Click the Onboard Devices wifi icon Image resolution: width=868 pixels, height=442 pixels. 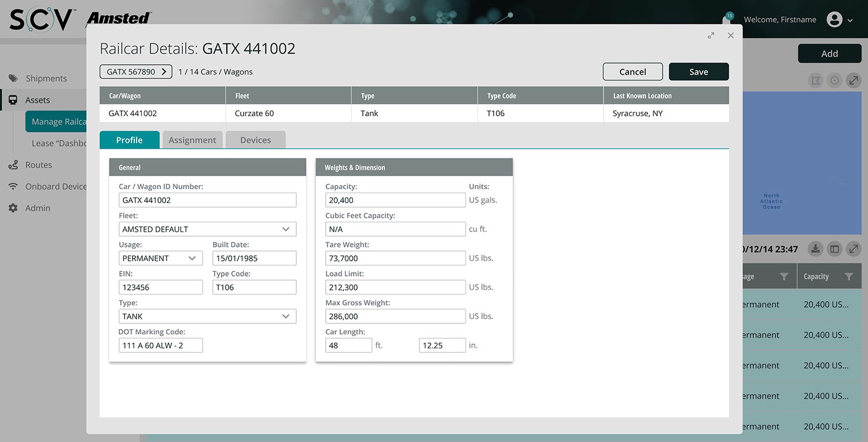pyautogui.click(x=13, y=186)
